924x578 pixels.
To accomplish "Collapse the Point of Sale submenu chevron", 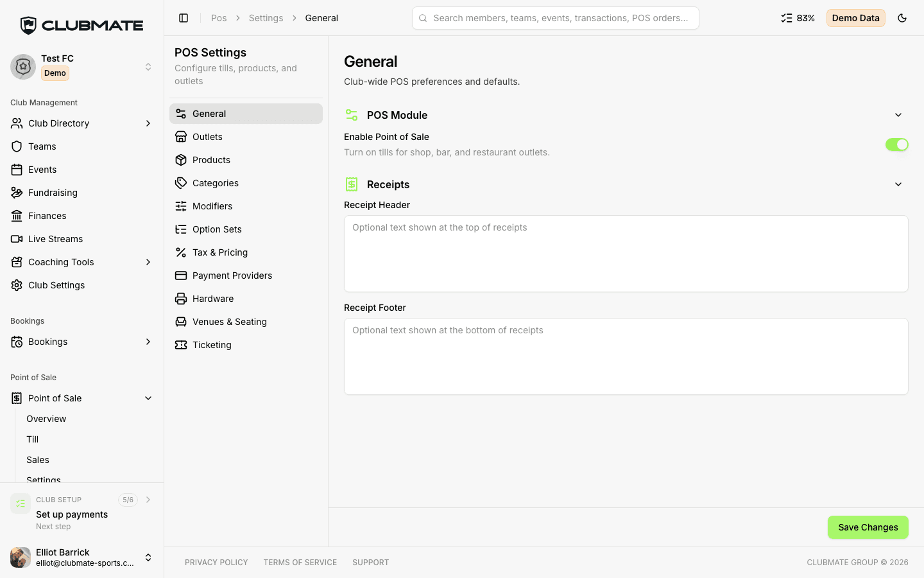I will click(148, 398).
